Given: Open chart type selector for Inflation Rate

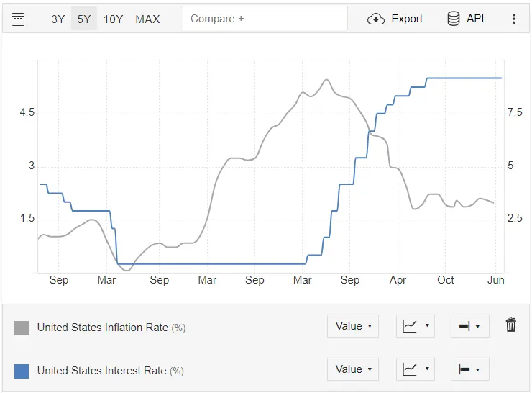Looking at the screenshot, I should coord(416,326).
